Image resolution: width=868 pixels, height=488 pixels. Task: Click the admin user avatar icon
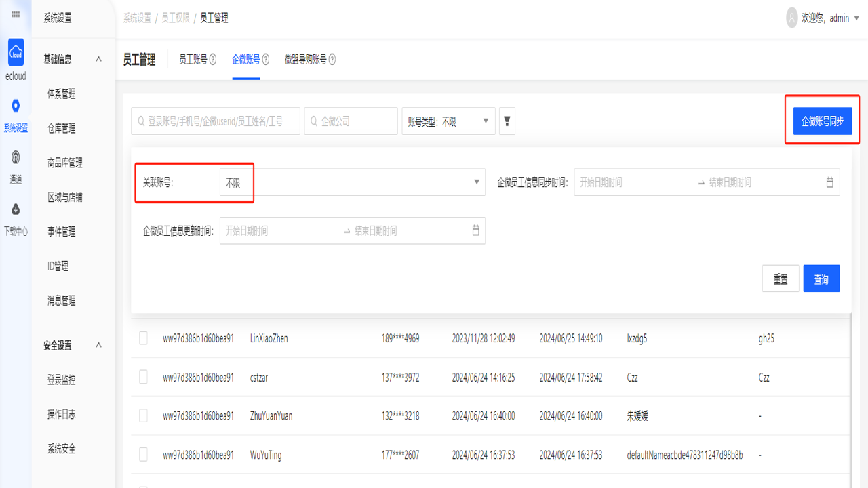pos(792,18)
